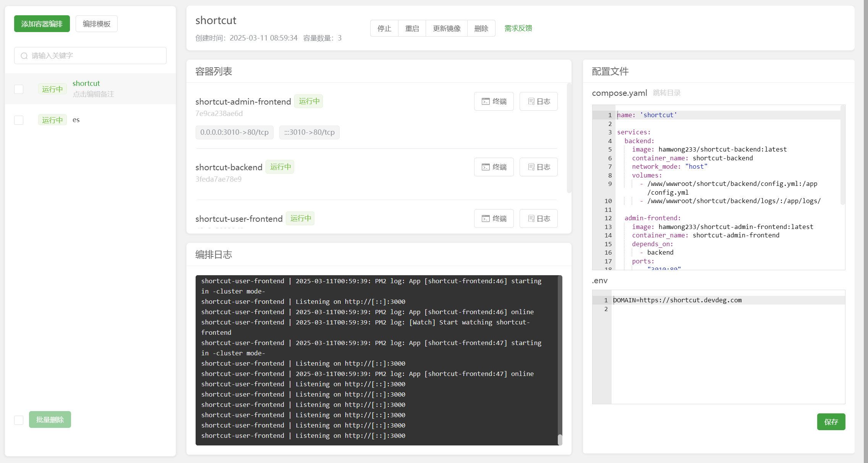Click 运行中 status tag of shortcut-backend container
The height and width of the screenshot is (463, 868).
[280, 167]
